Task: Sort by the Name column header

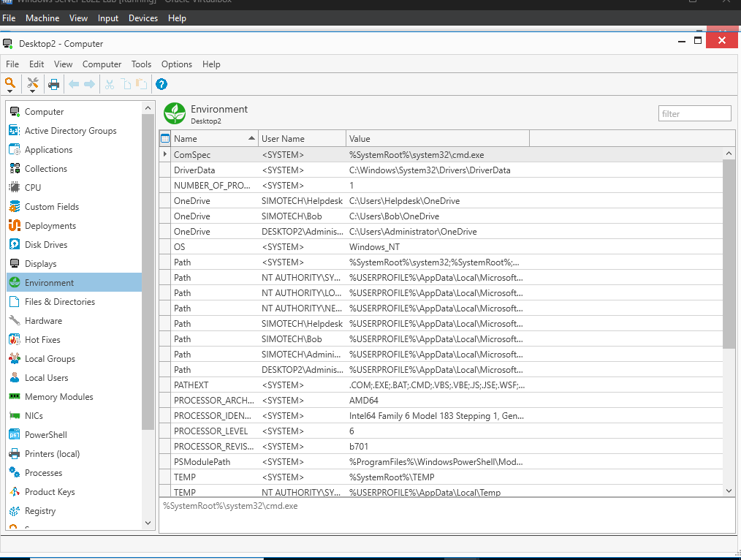Action: (215, 138)
